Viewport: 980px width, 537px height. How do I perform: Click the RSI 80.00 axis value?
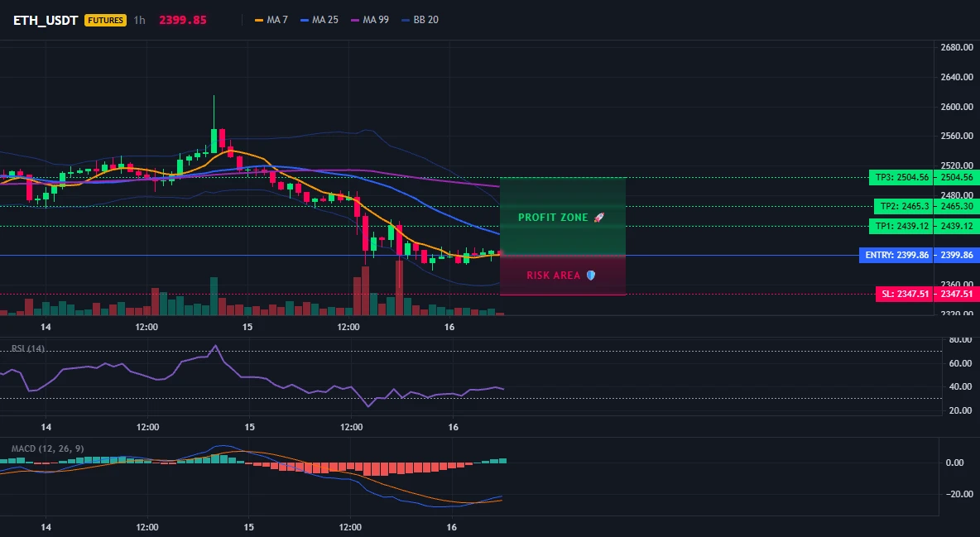pyautogui.click(x=960, y=340)
